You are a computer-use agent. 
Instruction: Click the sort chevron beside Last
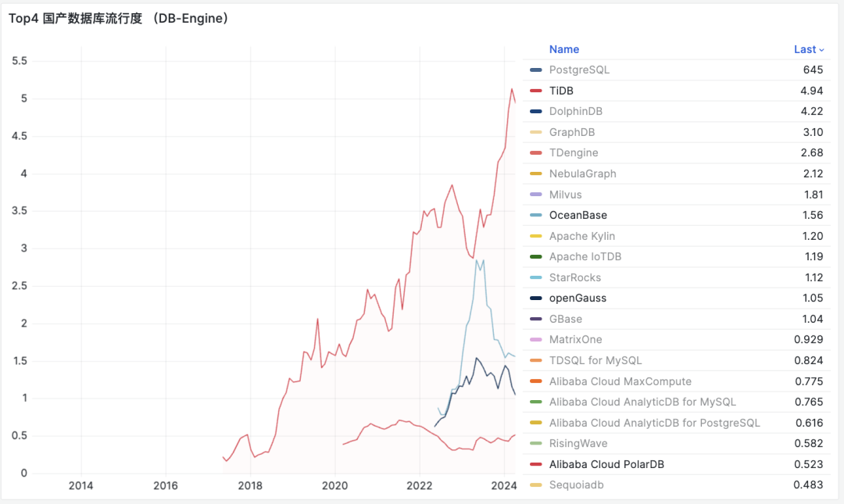821,50
